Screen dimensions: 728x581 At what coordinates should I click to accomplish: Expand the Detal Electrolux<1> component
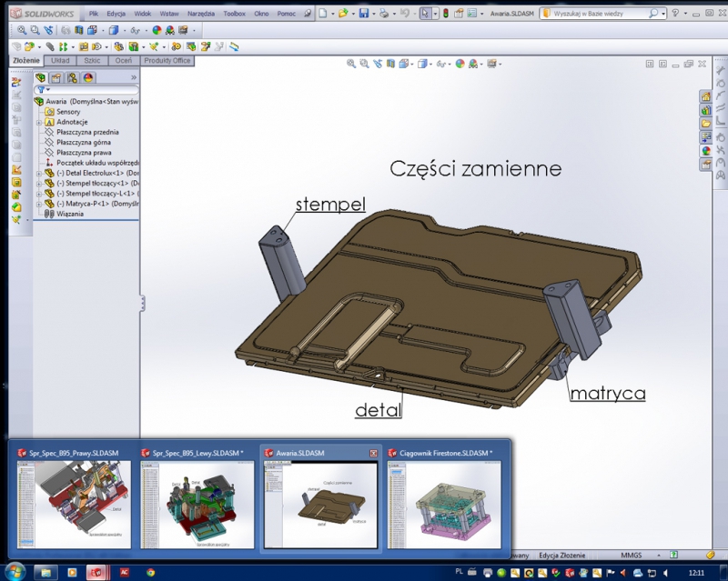click(x=39, y=173)
